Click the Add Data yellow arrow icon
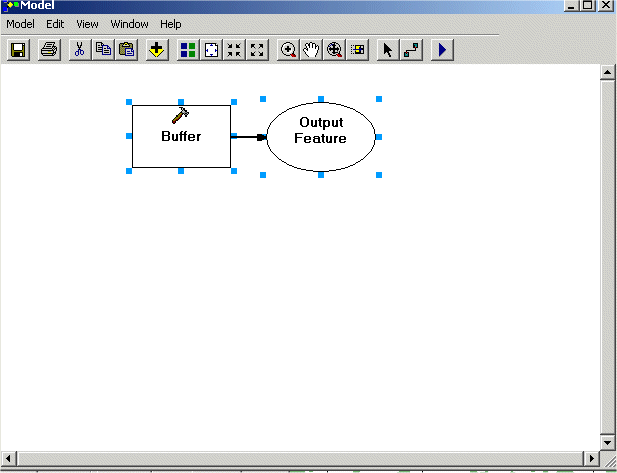The width and height of the screenshot is (617, 473). pyautogui.click(x=157, y=50)
